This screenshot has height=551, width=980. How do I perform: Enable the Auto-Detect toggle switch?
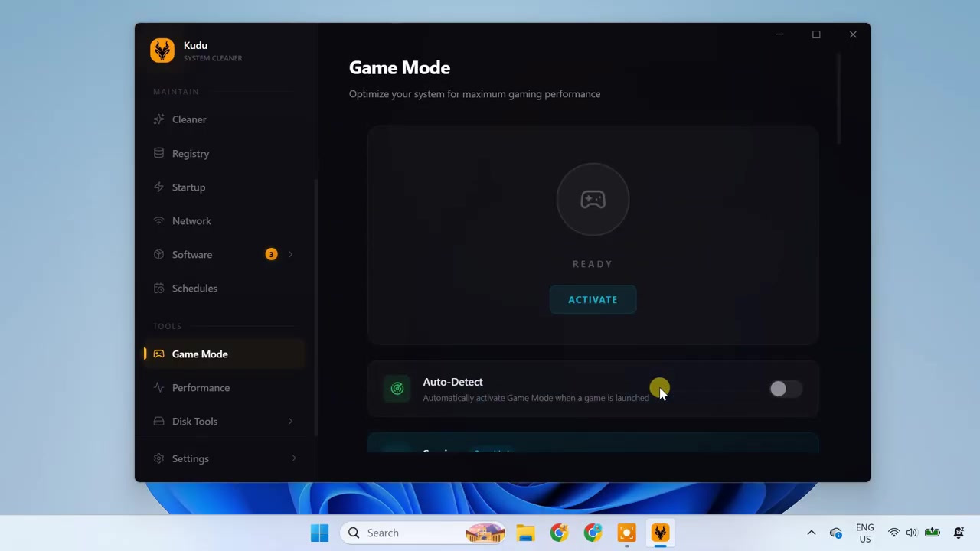[786, 389]
